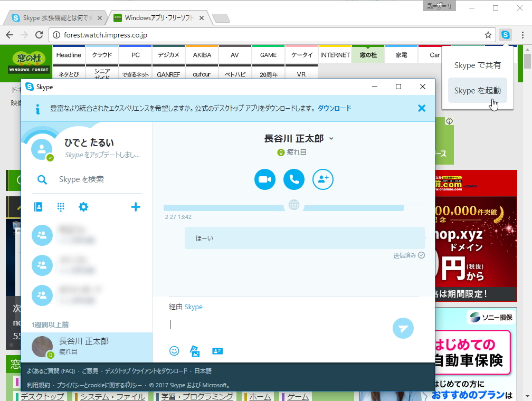Select the INTERNET category in site navigation

[x=335, y=54]
